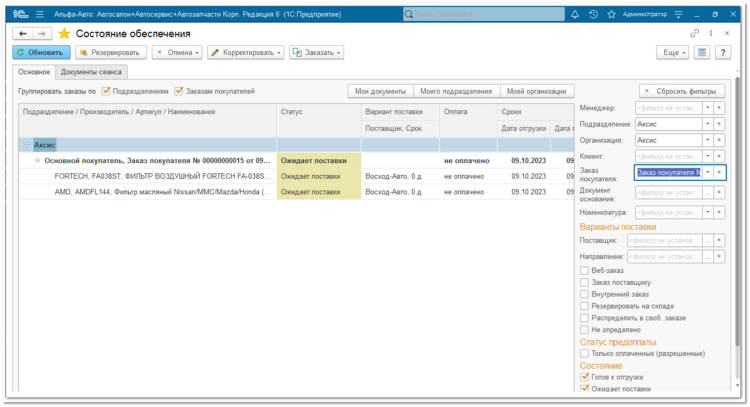The height and width of the screenshot is (407, 750).
Task: Clear the Документ основание filter with x
Action: click(x=719, y=192)
